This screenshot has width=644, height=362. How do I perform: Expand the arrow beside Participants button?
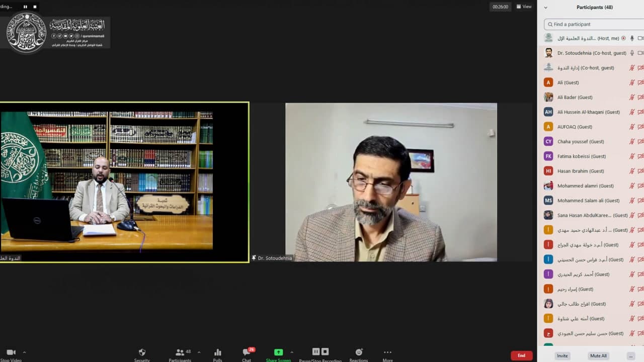pyautogui.click(x=199, y=352)
